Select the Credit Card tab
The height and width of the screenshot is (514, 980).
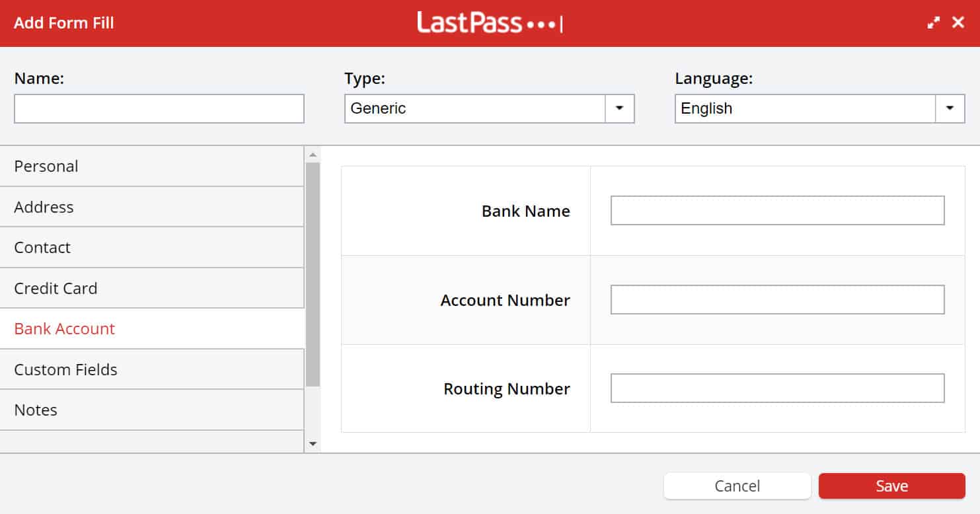tap(152, 288)
